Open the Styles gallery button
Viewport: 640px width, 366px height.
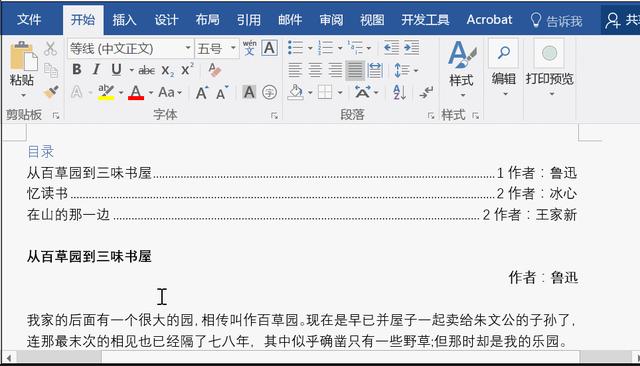click(x=461, y=69)
